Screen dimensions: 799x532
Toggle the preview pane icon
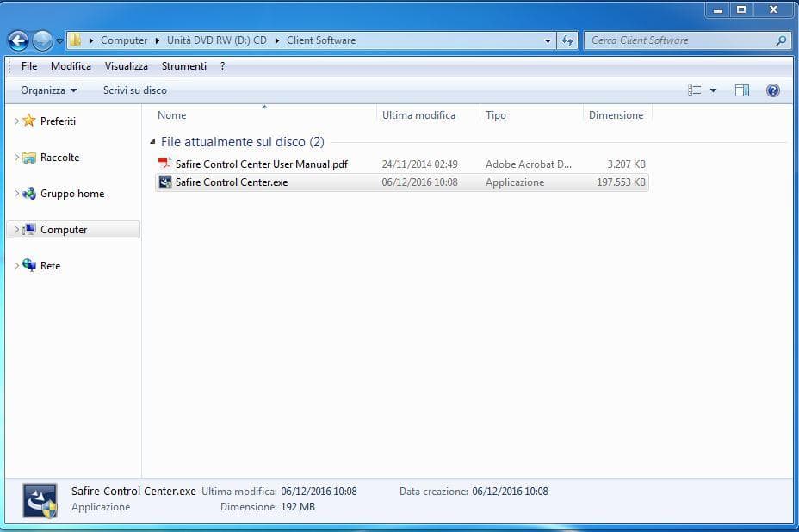(x=741, y=90)
